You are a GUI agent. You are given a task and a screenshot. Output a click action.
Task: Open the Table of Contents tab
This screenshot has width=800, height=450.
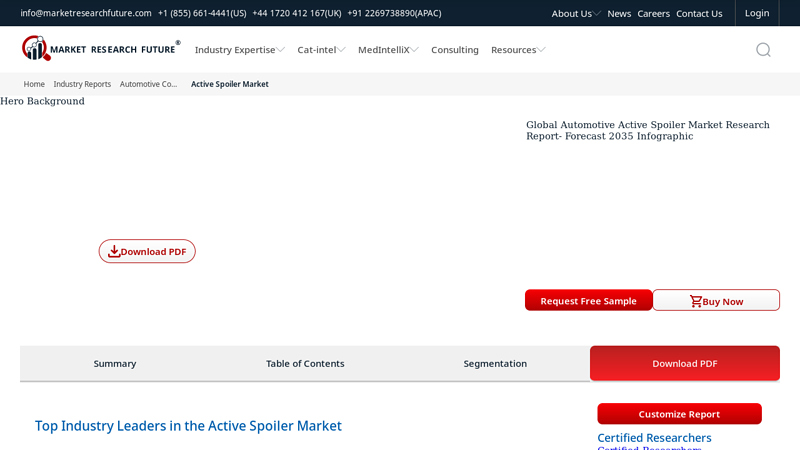[305, 363]
